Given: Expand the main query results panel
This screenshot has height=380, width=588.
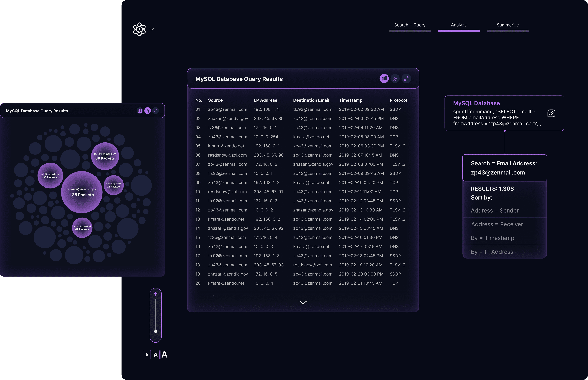Looking at the screenshot, I should (406, 78).
